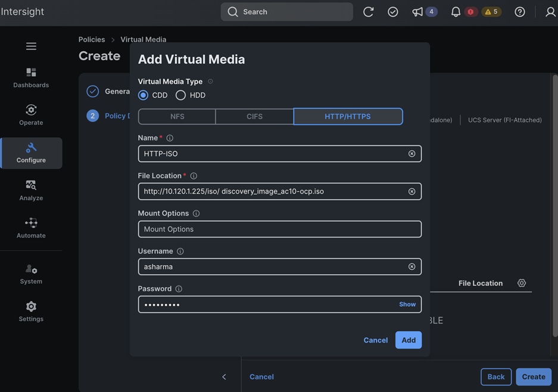Image resolution: width=558 pixels, height=392 pixels.
Task: Show info for the Username field
Action: pos(180,251)
